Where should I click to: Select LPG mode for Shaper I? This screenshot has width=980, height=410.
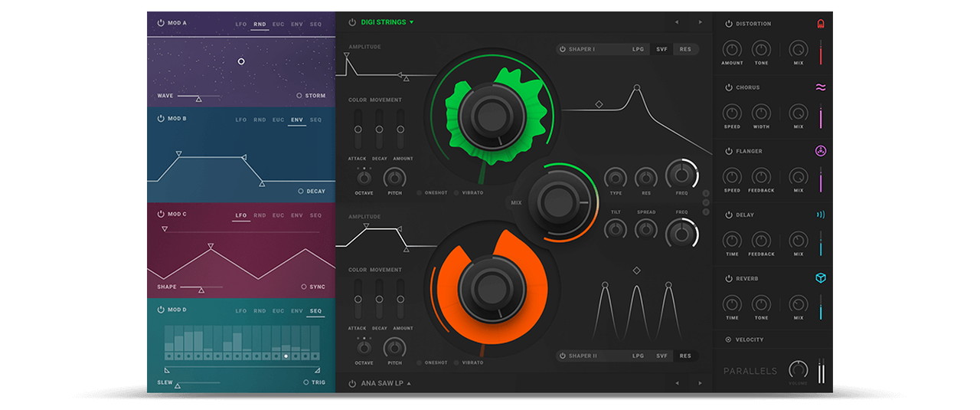(638, 49)
